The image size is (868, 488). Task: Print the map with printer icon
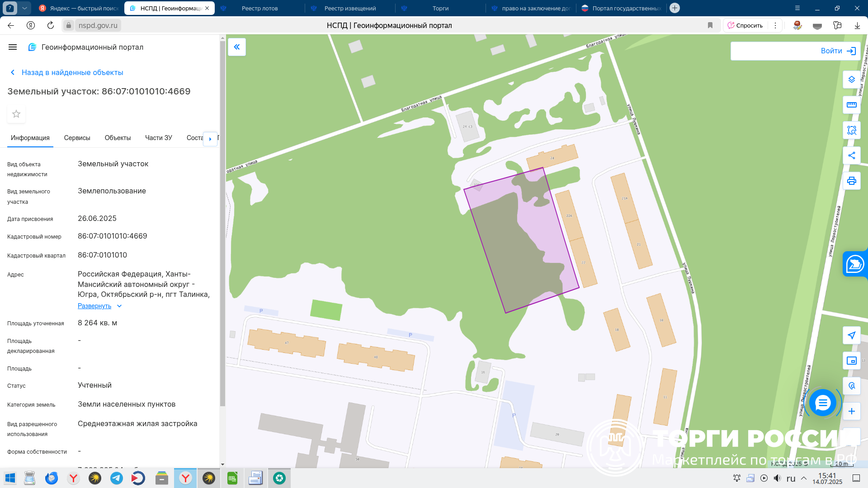(851, 181)
